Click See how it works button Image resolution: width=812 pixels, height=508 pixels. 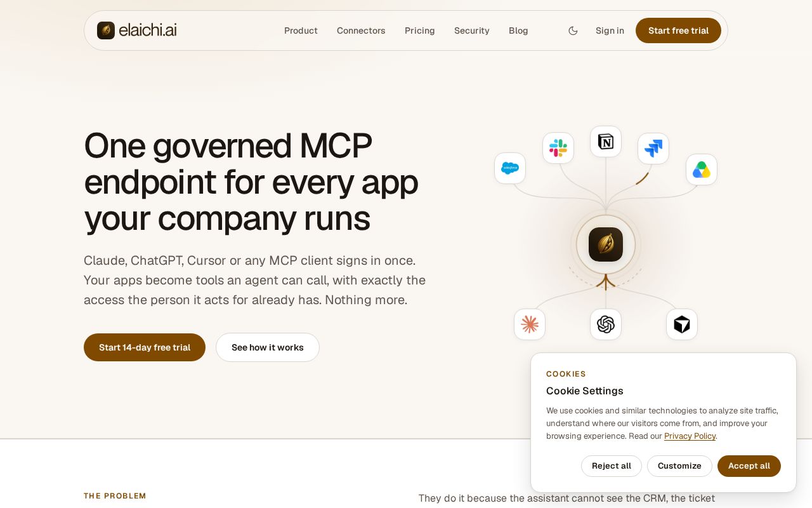click(x=268, y=347)
